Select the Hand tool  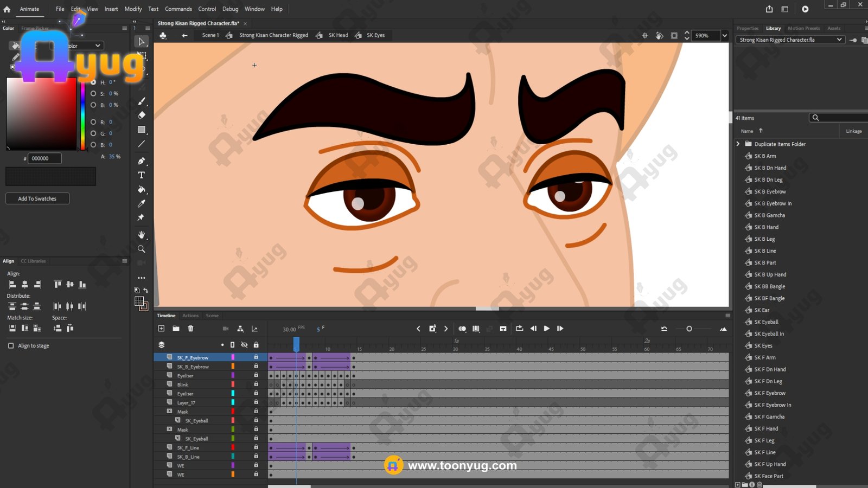[142, 235]
